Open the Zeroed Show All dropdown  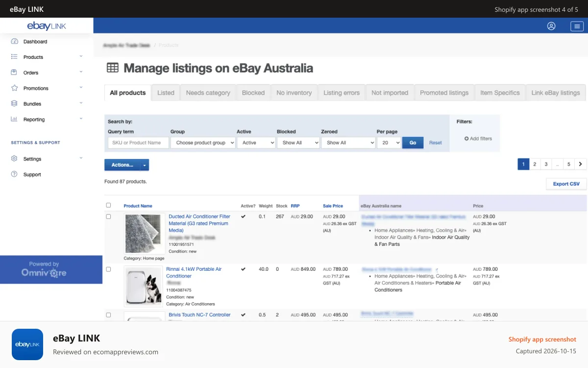[348, 143]
